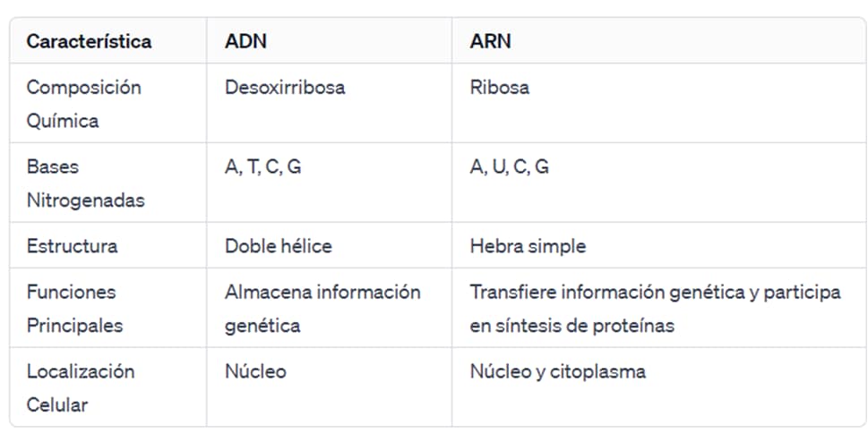The image size is (868, 434).
Task: Click the Composición Química row label
Action: point(83,104)
